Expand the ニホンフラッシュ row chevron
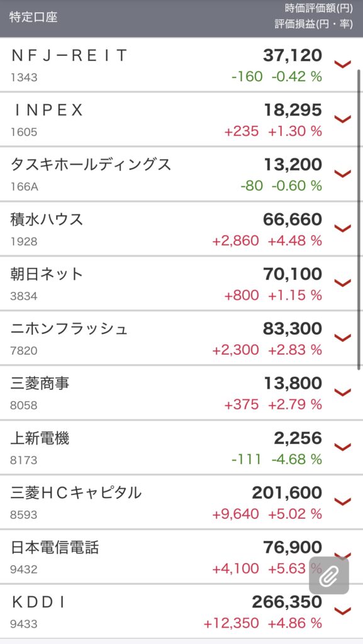 [342, 337]
